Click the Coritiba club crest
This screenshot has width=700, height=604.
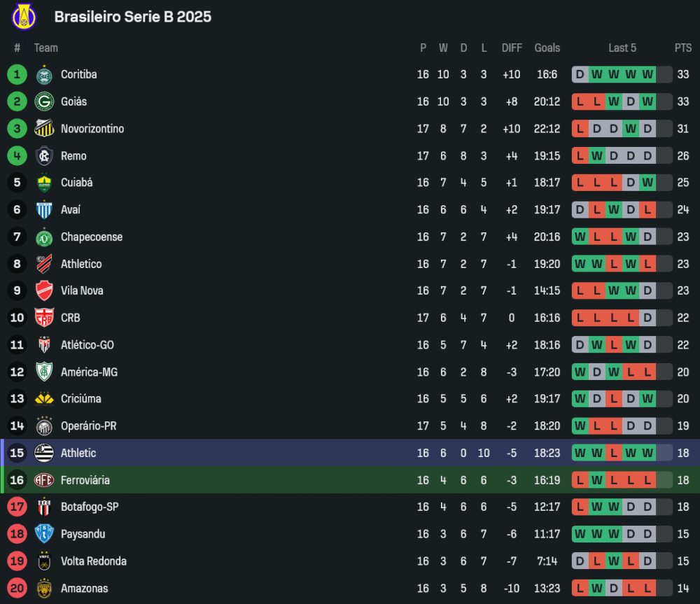coord(44,75)
